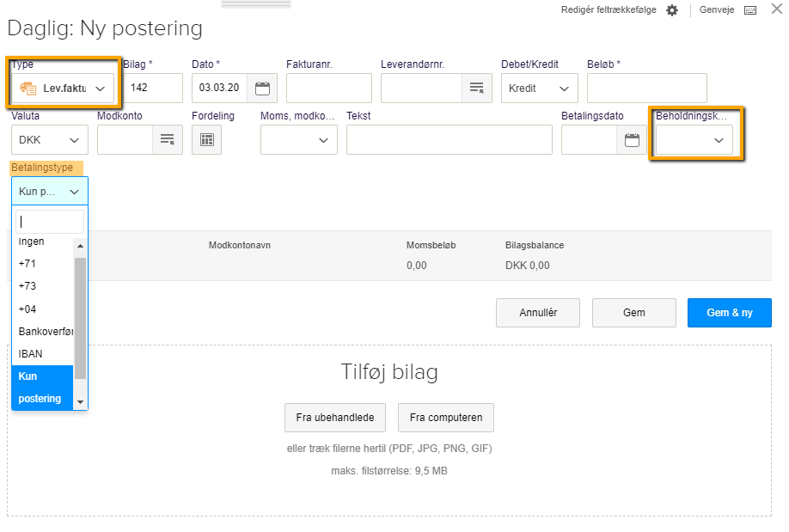
Task: Click the Beløb input field
Action: tap(646, 89)
